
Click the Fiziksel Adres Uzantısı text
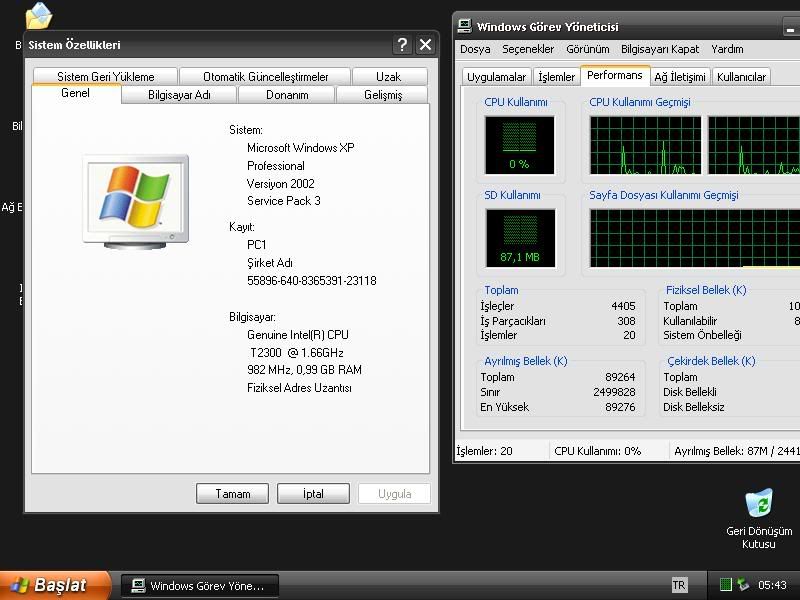pos(299,388)
